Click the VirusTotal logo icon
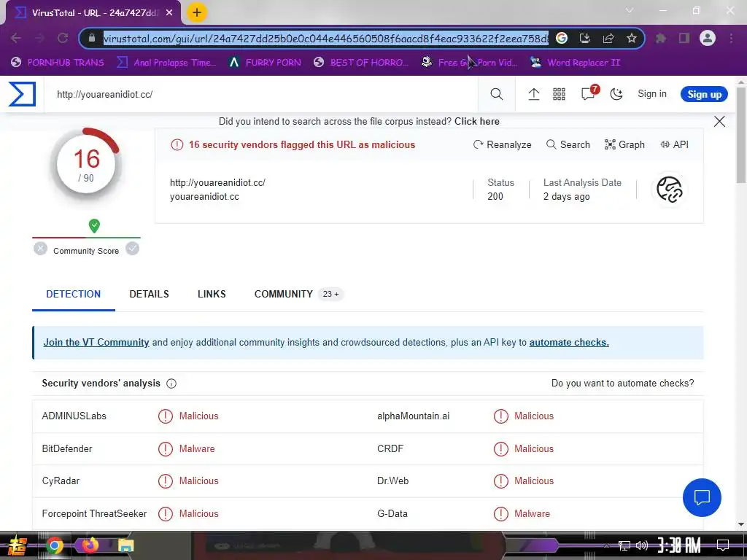 [x=22, y=94]
